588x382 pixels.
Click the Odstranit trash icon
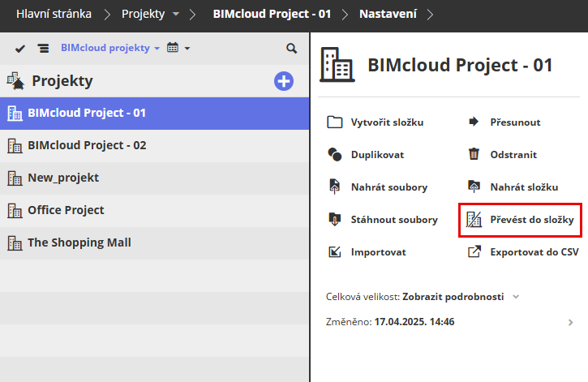point(474,154)
